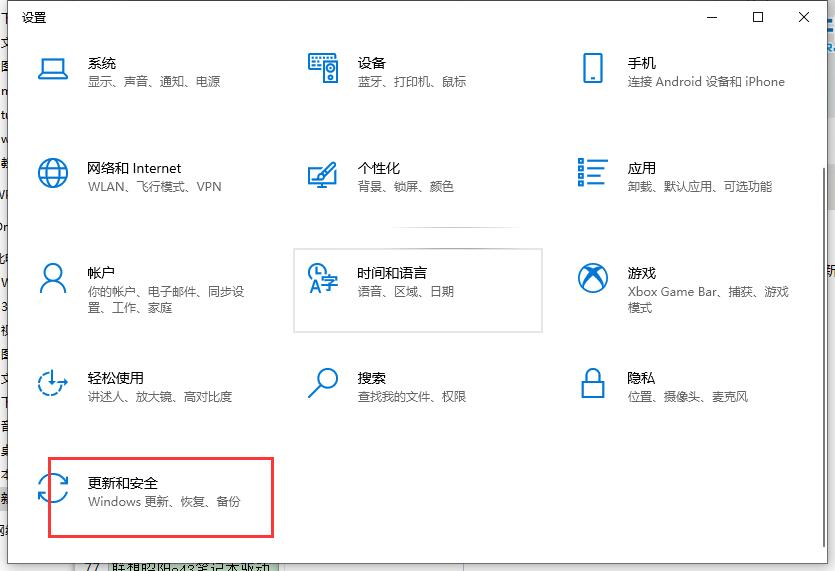Open the Devices keyboard icon
Image resolution: width=835 pixels, height=571 pixels.
[322, 68]
